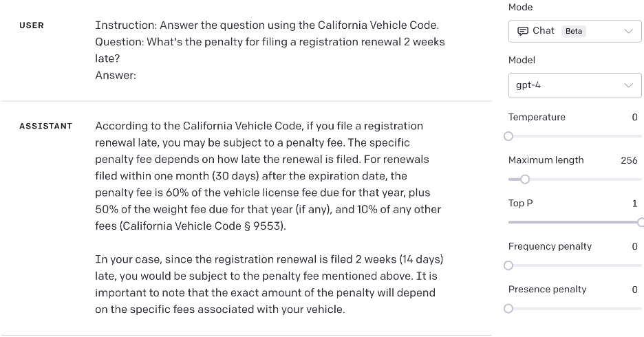Expand the Mode dropdown chevron
The image size is (644, 337).
(628, 31)
